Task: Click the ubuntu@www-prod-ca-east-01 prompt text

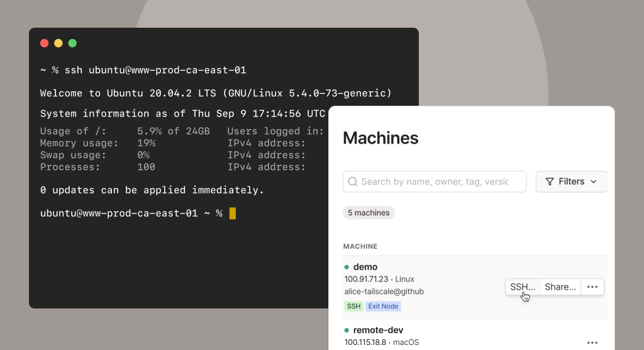Action: [x=119, y=213]
